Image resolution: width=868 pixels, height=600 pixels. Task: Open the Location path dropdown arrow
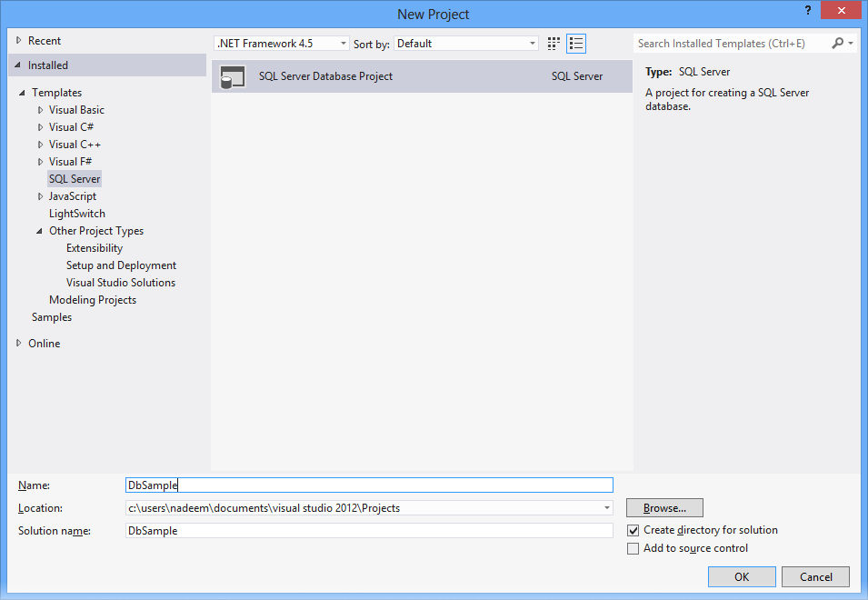pos(607,507)
